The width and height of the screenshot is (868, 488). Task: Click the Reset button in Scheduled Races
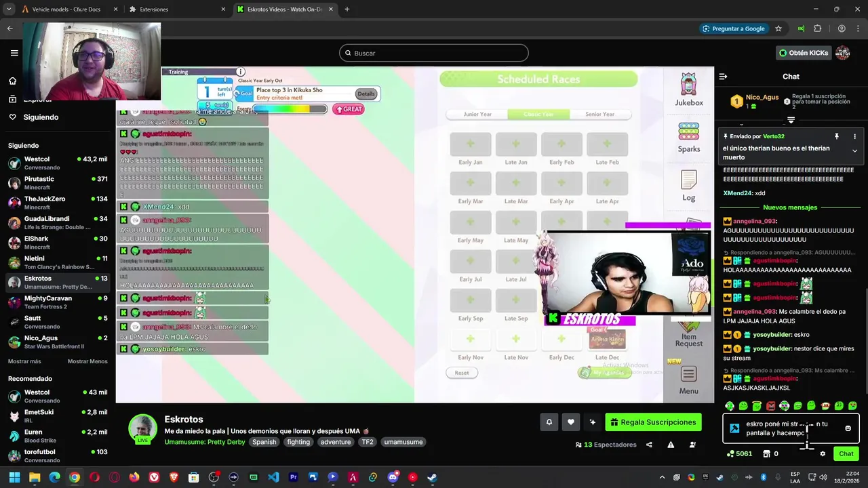click(x=462, y=373)
